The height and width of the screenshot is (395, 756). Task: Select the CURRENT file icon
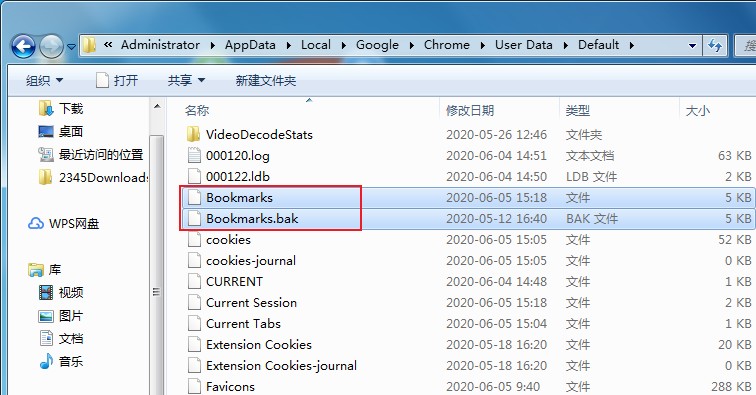click(x=194, y=281)
